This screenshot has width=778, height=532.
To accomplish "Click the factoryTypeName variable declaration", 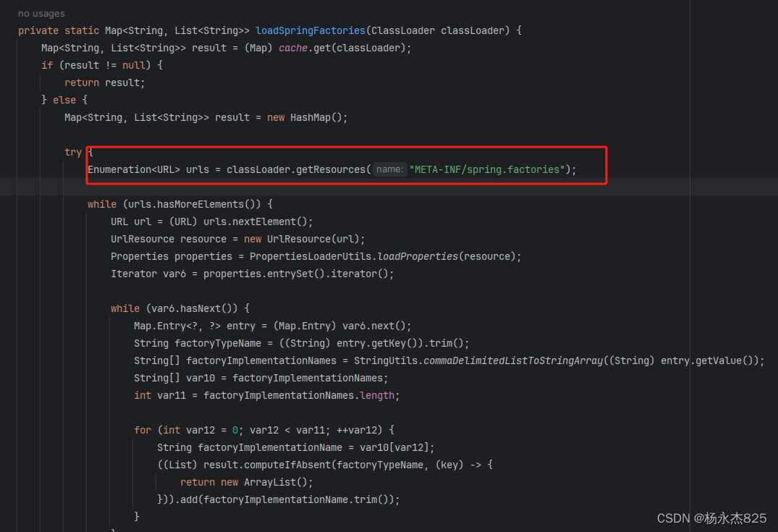I will 219,342.
